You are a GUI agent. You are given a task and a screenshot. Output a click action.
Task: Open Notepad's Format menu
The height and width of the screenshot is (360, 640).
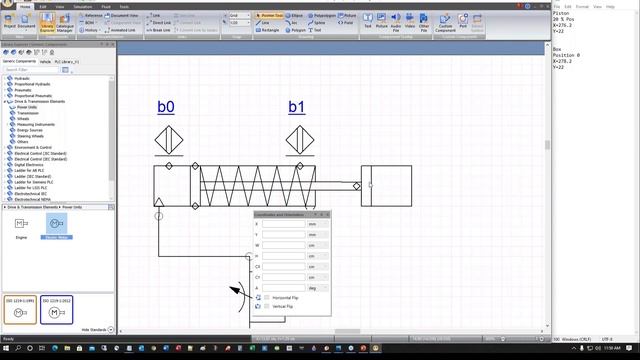582,7
